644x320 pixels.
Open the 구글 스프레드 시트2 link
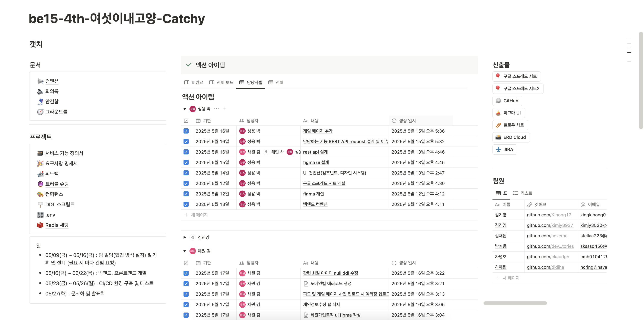click(518, 89)
